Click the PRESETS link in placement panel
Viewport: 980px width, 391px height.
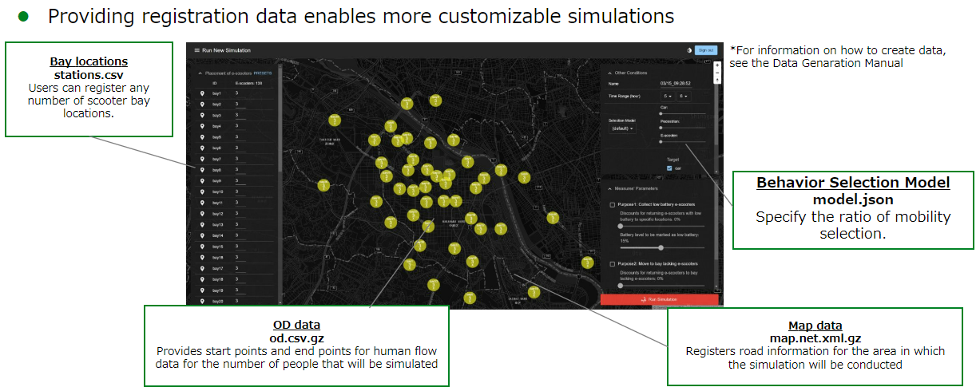click(x=263, y=73)
